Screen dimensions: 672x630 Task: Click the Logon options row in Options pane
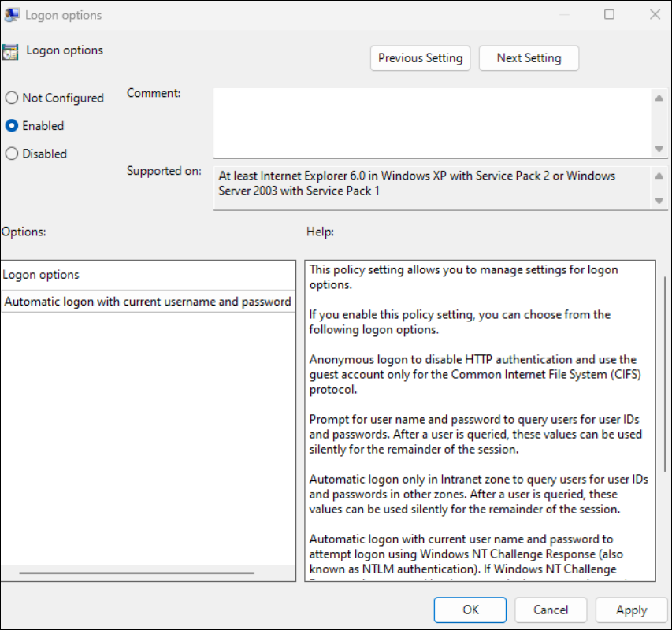tap(148, 275)
